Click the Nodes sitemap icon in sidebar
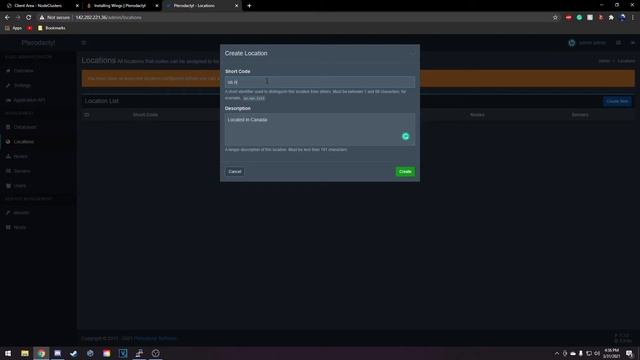This screenshot has width=640, height=360. pos(8,156)
